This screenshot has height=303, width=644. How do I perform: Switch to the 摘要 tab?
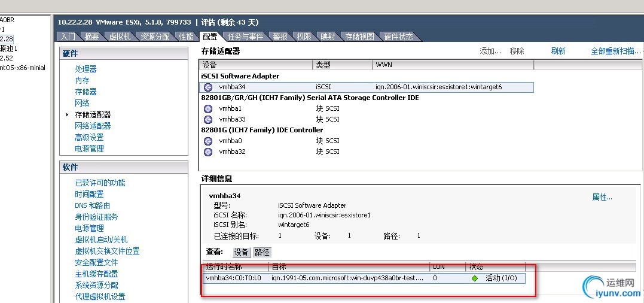pos(91,37)
